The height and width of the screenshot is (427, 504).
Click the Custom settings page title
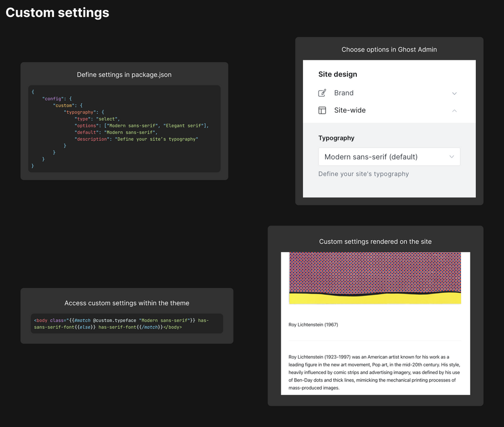tap(57, 12)
